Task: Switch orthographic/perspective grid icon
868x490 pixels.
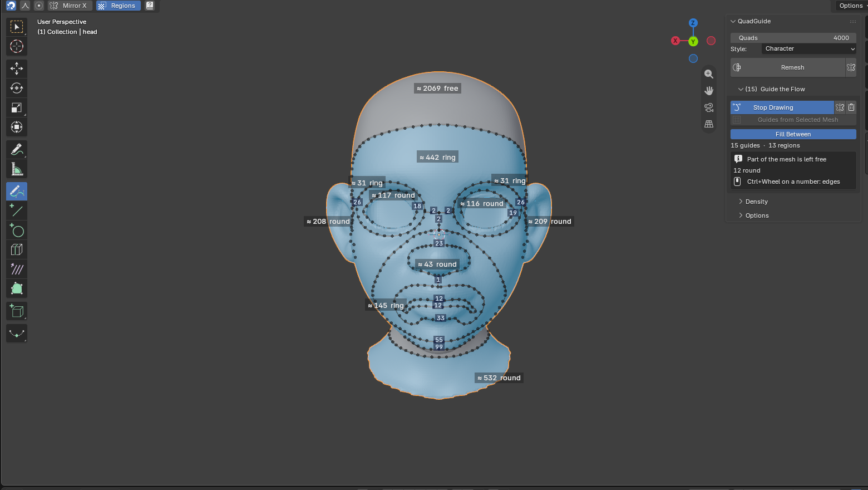Action: coord(709,124)
